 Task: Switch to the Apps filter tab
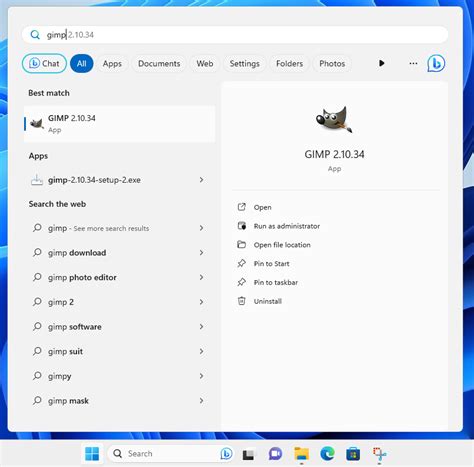112,63
